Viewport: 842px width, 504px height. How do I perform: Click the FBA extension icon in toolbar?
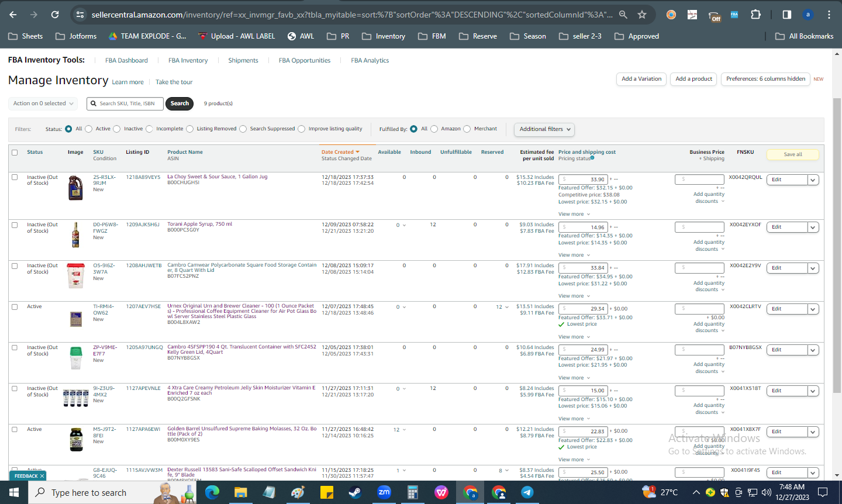pos(734,15)
